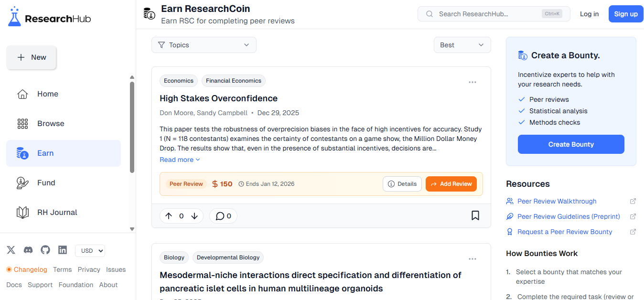644x300 pixels.
Task: Change currency with the USD selector
Action: pyautogui.click(x=90, y=251)
